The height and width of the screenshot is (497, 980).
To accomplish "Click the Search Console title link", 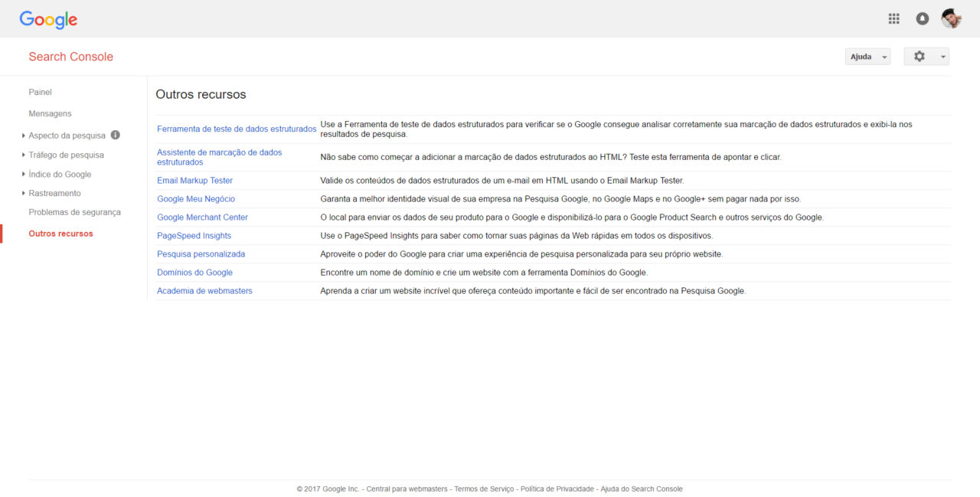I will [70, 57].
